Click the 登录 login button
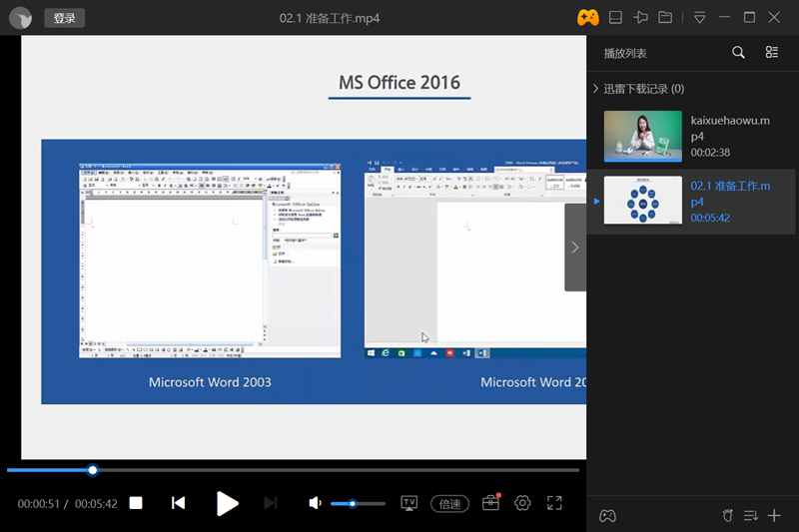 click(x=65, y=18)
